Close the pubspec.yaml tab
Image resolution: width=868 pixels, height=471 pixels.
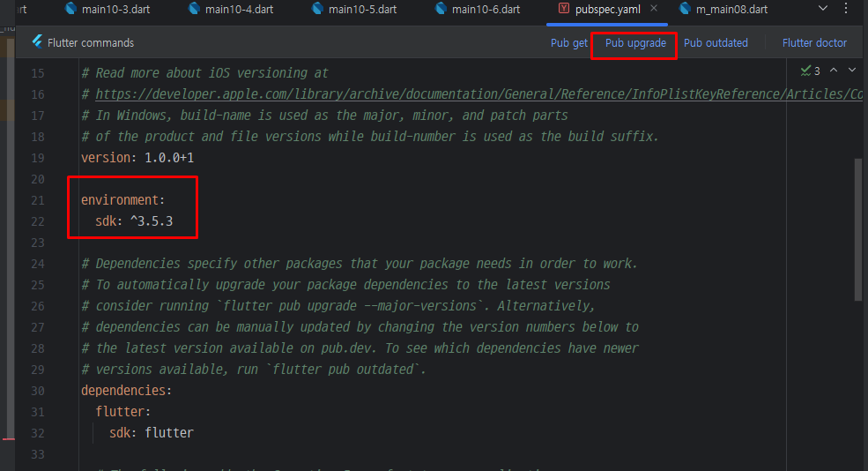[x=654, y=8]
